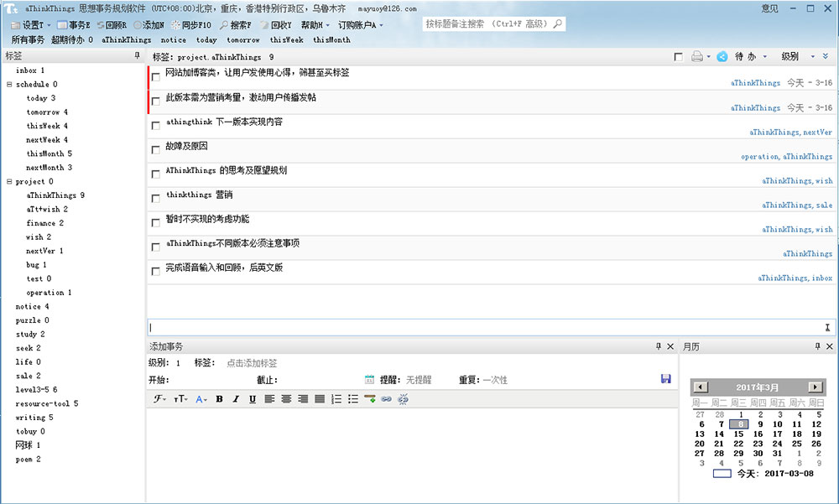Check task aThinkThings不同版本必须注意事项
The image size is (839, 504).
pos(156,247)
